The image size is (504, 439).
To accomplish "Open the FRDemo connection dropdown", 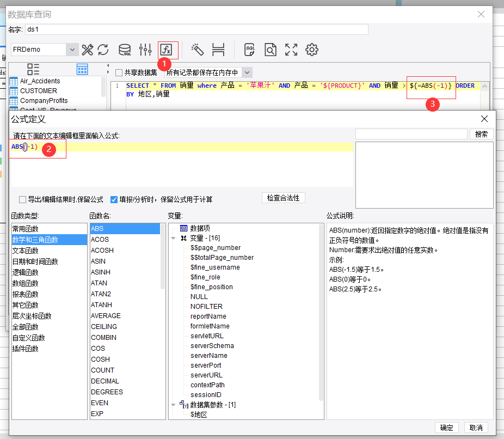I will [72, 50].
